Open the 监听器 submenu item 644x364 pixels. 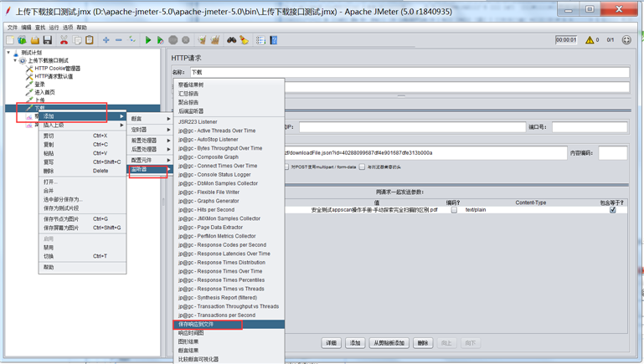click(x=150, y=169)
